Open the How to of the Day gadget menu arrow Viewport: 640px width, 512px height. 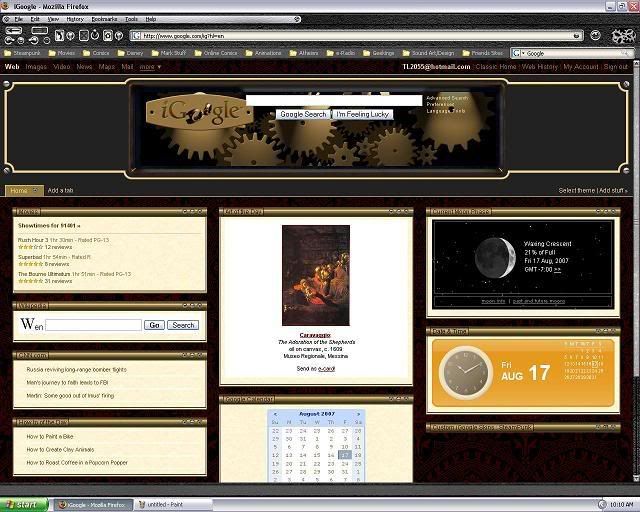pyautogui.click(x=184, y=422)
